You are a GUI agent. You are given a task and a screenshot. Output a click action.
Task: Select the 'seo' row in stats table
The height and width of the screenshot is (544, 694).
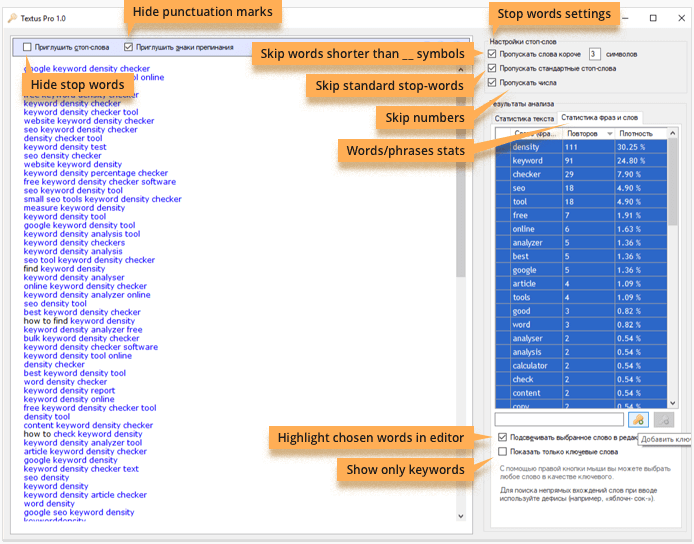pyautogui.click(x=581, y=188)
